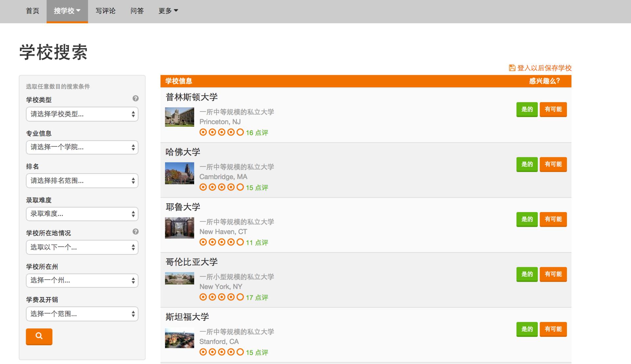Click Cambridge, MA location text
This screenshot has height=364, width=631.
[223, 177]
